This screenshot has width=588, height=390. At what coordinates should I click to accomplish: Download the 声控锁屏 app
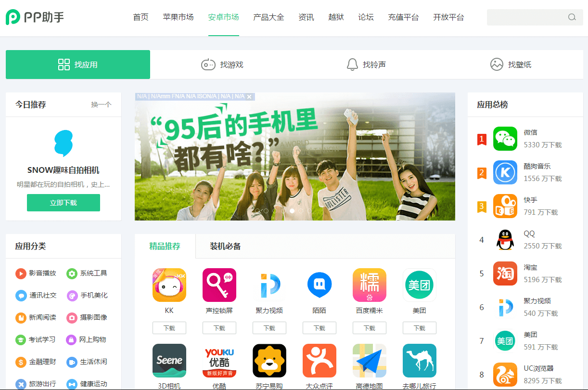[x=219, y=328]
